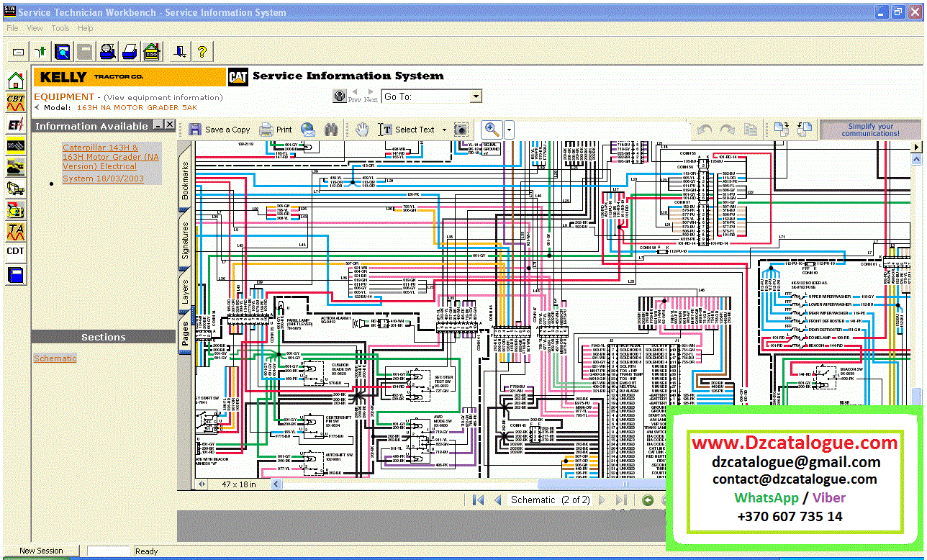927x560 pixels.
Task: Select the Hand pan tool
Action: pos(362,130)
